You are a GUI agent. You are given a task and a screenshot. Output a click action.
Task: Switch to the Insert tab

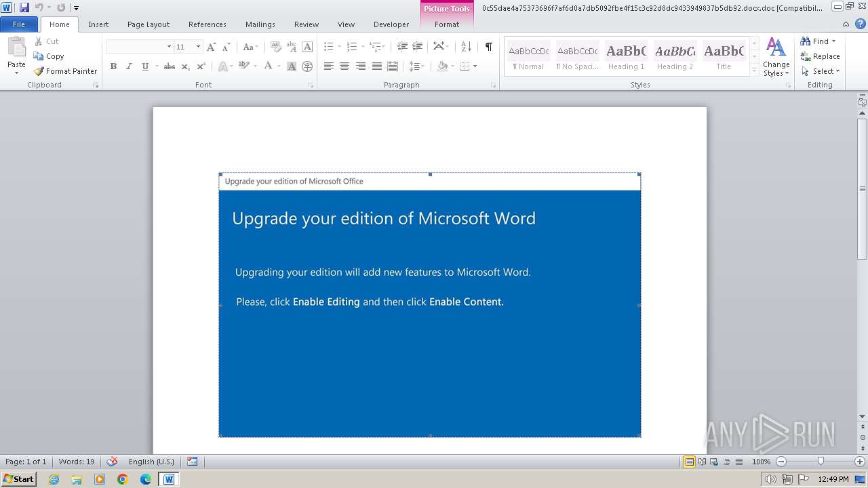tap(98, 24)
